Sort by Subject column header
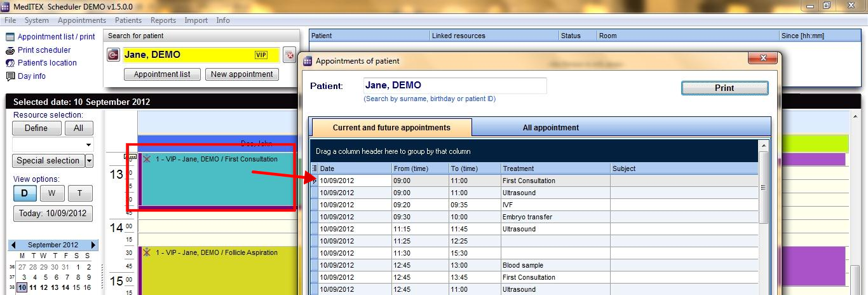The width and height of the screenshot is (868, 295). 684,168
